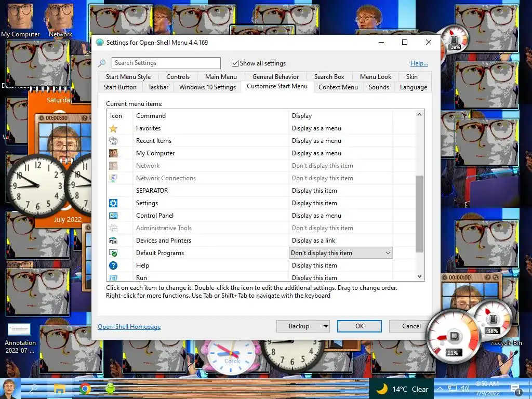The image size is (532, 399).
Task: Open My Computer desktop icon
Action: click(x=20, y=20)
